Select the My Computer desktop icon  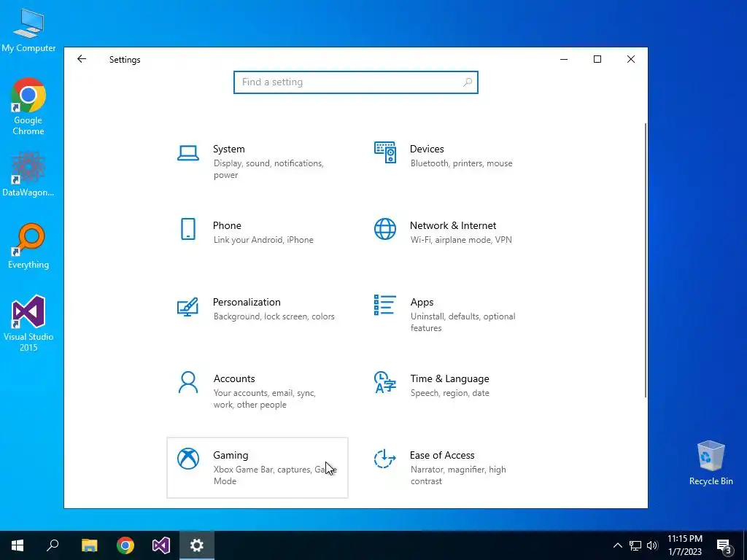point(28,31)
